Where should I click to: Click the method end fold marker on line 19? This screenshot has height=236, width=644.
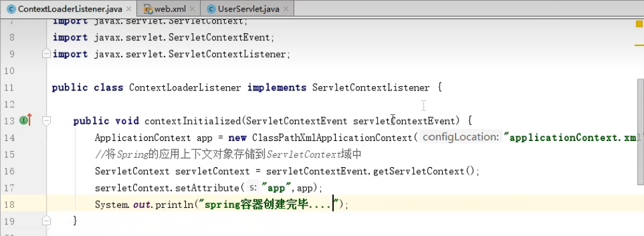tap(47, 221)
